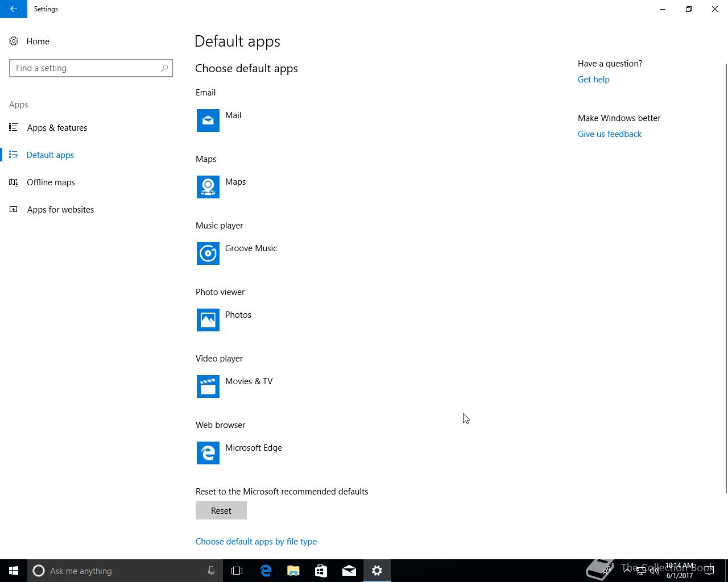This screenshot has height=582, width=728.
Task: Launch Microsoft Edge from the taskbar
Action: (x=266, y=571)
